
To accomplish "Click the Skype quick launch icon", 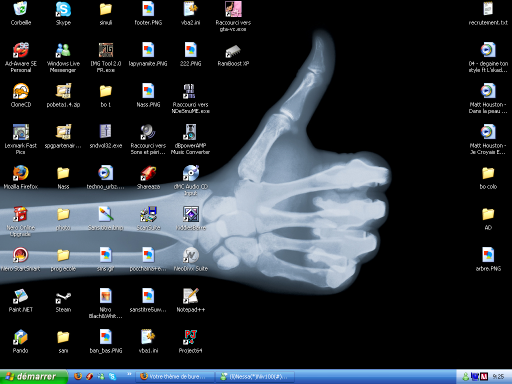I will coord(112,377).
